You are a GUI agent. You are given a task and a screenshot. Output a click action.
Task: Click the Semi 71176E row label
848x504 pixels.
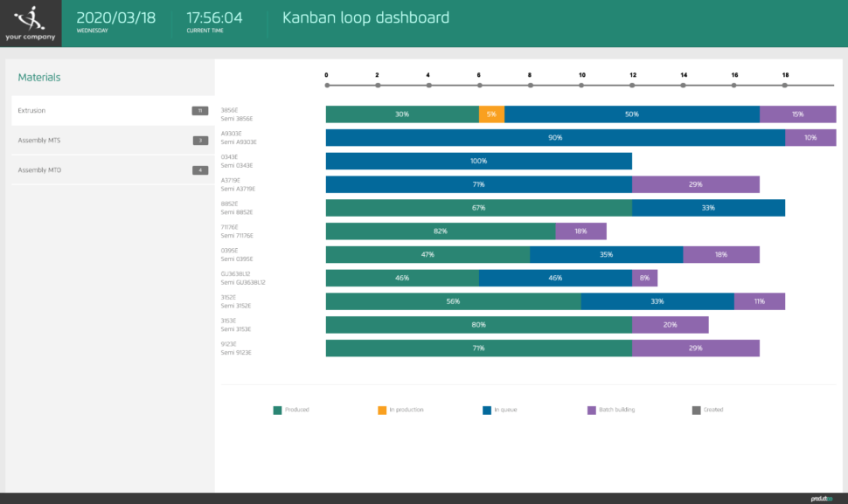[237, 236]
